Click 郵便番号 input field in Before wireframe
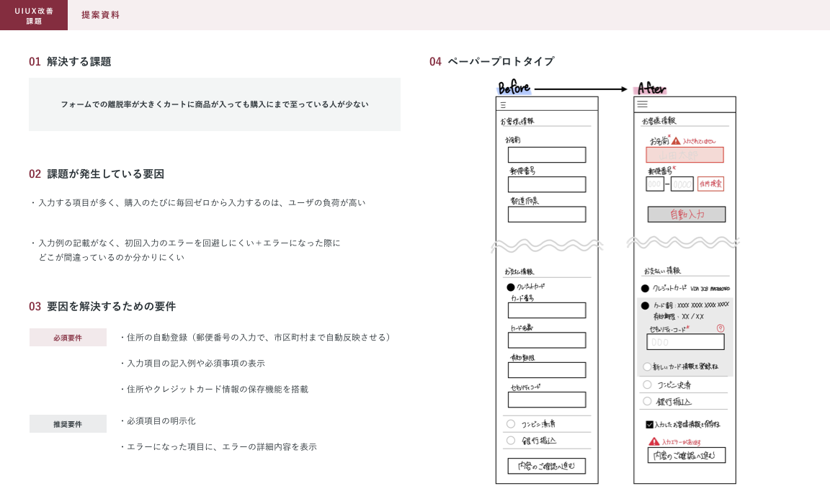The width and height of the screenshot is (830, 504). pos(547,184)
